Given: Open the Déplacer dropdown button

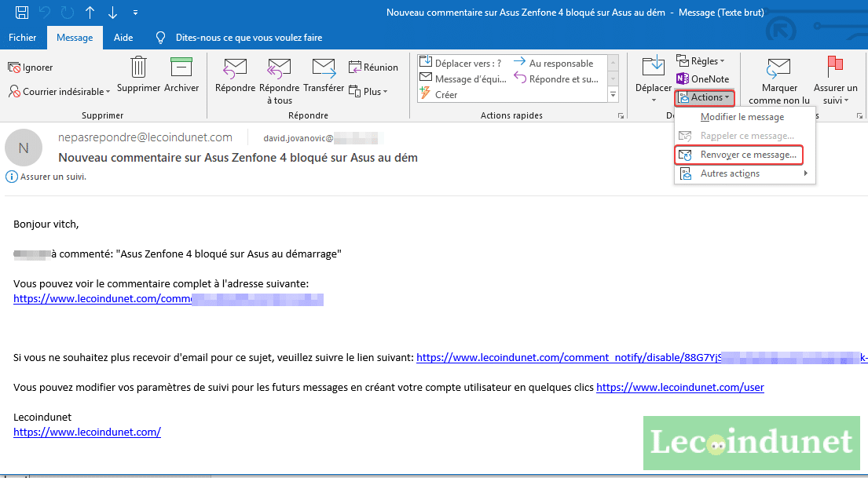Looking at the screenshot, I should tap(654, 80).
